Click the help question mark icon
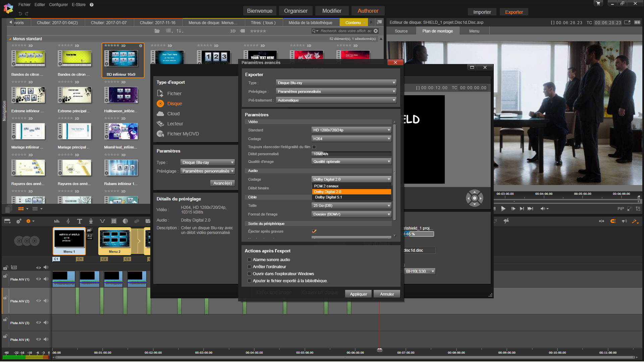 (92, 5)
